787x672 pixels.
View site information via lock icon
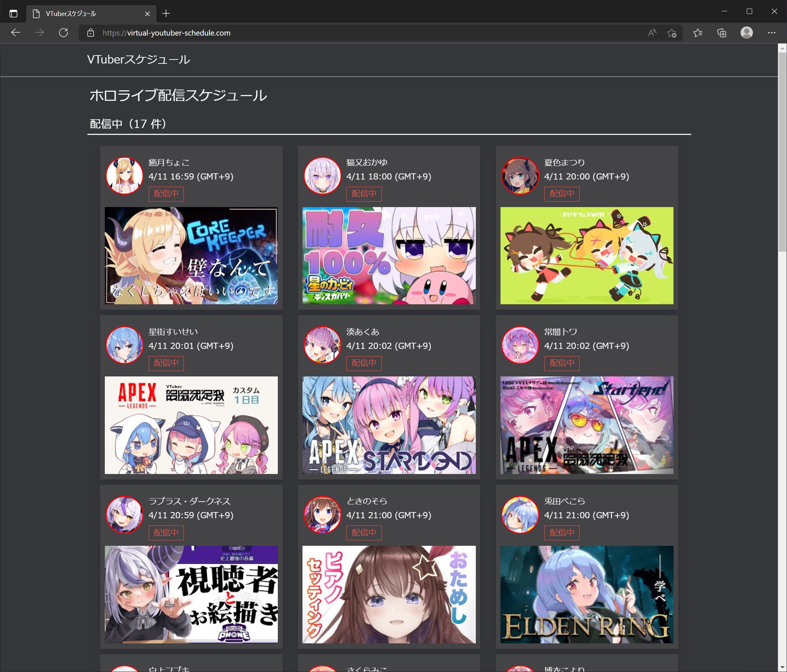90,33
